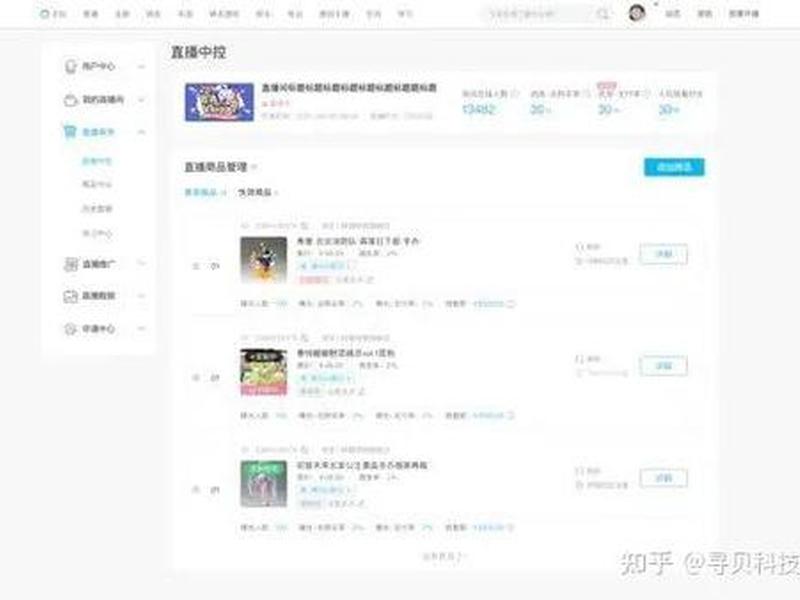Click the help icon beside 直播商品管理
Image resolution: width=800 pixels, height=600 pixels.
(x=254, y=167)
